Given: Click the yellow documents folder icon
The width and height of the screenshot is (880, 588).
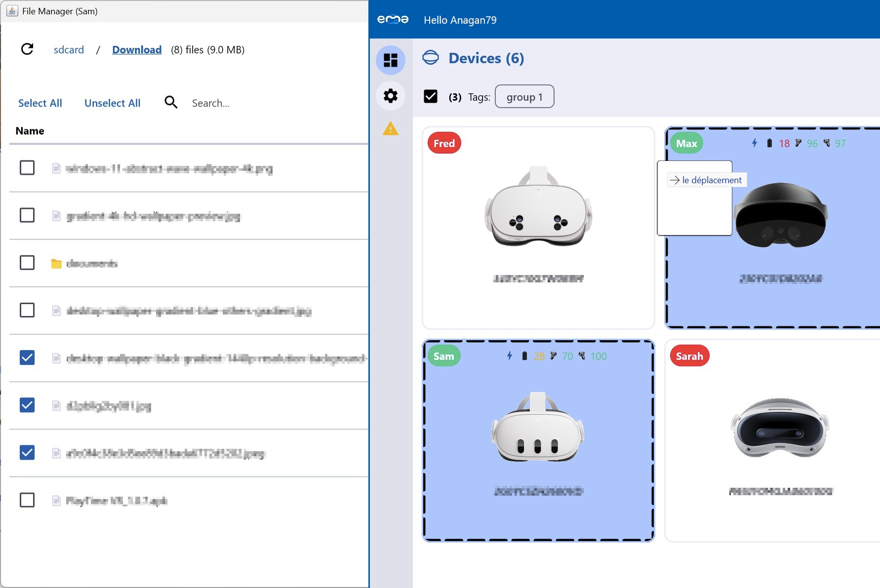Looking at the screenshot, I should tap(56, 264).
